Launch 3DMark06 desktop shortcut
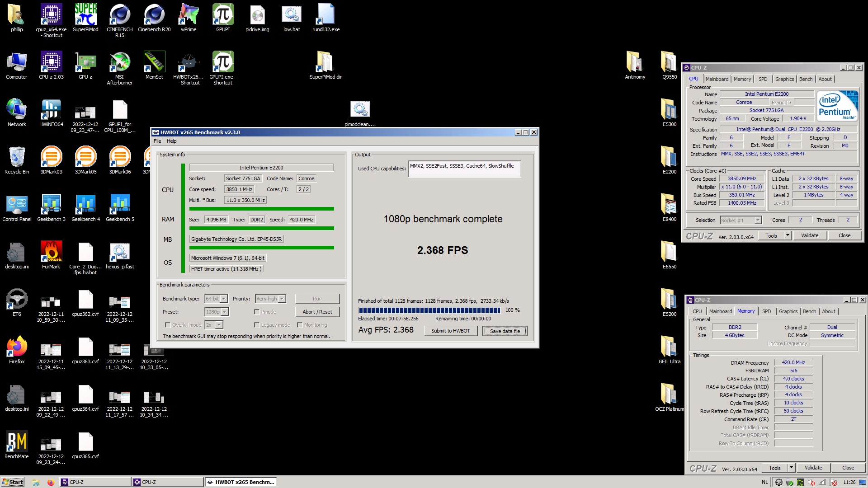868x488 pixels. 120,160
